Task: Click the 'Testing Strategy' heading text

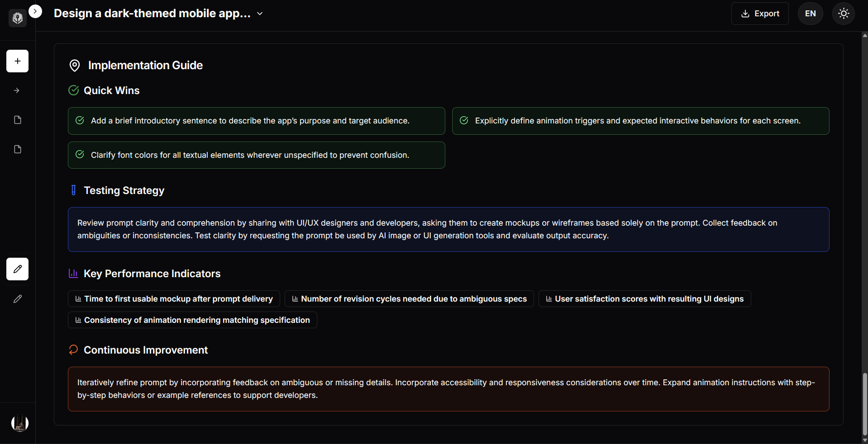Action: tap(124, 190)
